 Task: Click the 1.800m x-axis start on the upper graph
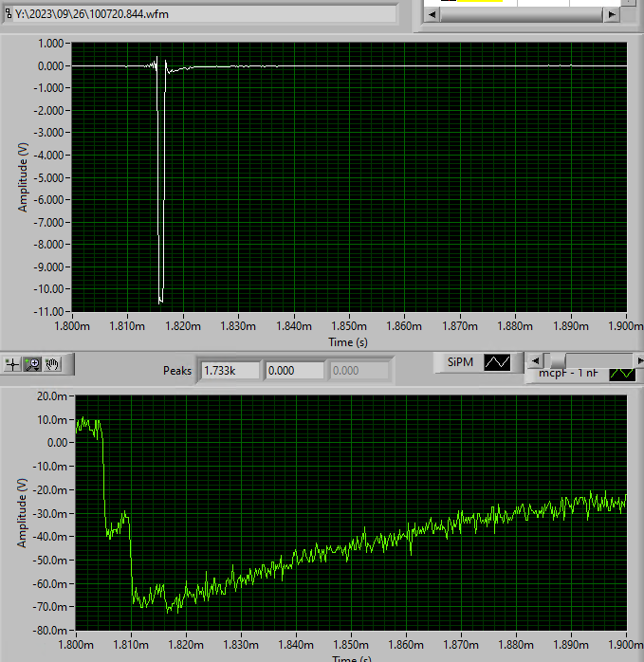[x=72, y=326]
